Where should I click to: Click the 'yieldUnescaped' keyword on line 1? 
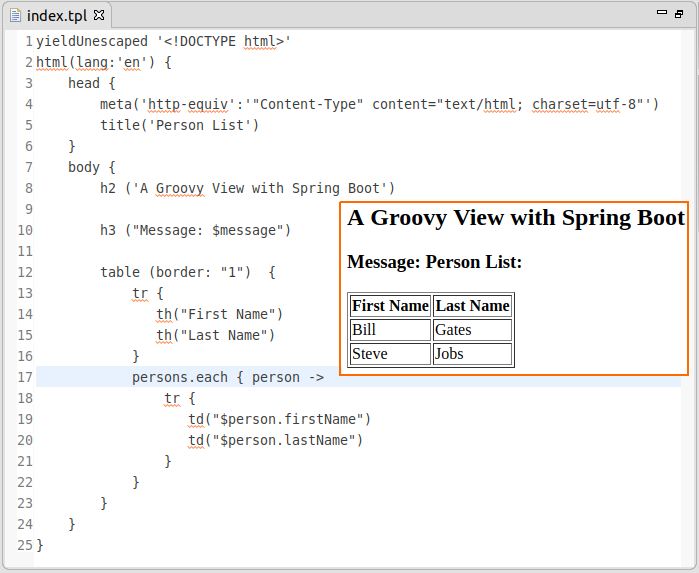pos(92,41)
